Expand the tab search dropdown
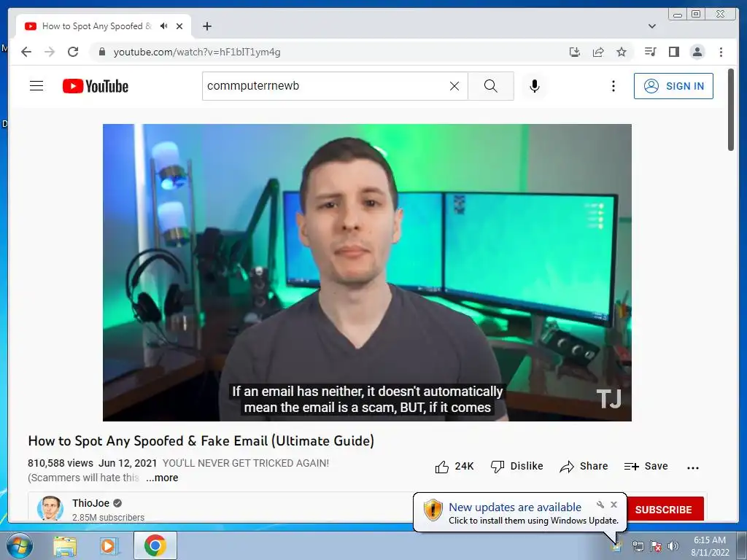This screenshot has height=560, width=747. click(x=652, y=26)
